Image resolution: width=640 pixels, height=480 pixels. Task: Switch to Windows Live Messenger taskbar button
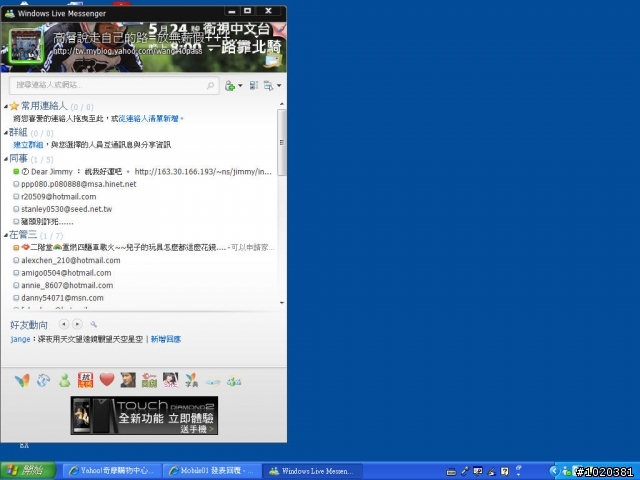pos(312,471)
